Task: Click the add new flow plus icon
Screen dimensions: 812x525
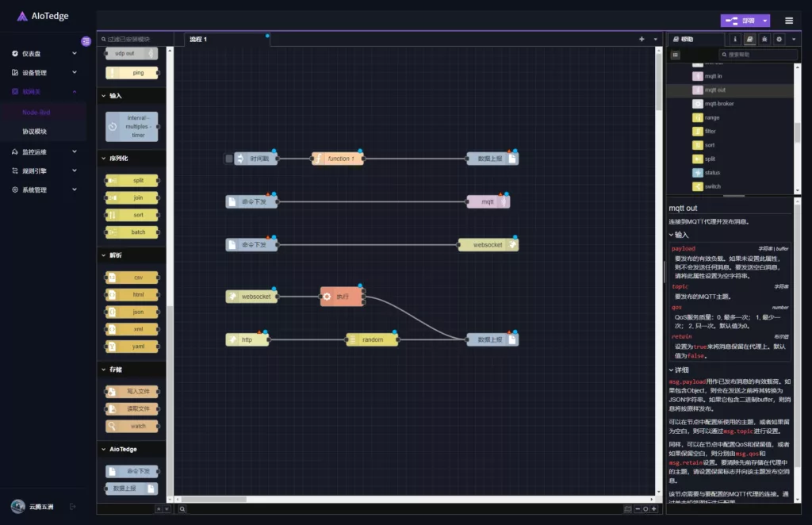Action: coord(642,39)
